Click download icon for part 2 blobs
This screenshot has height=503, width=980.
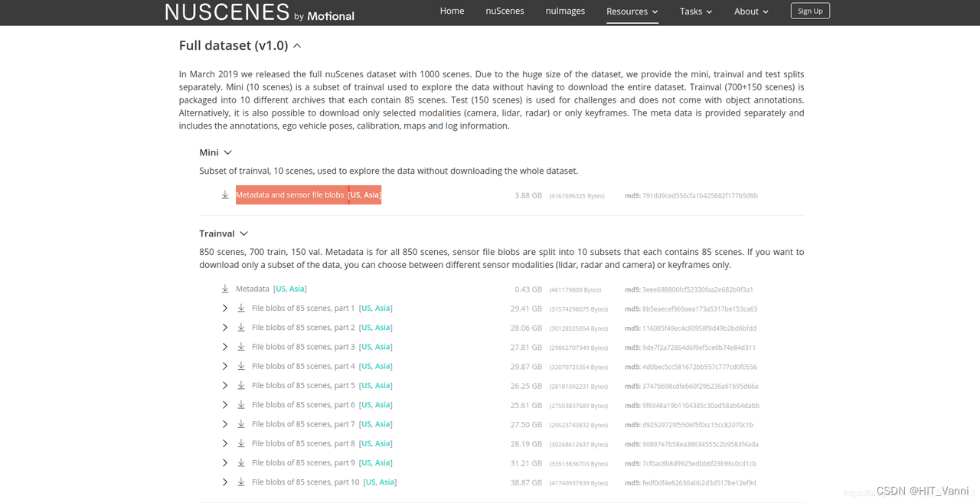[x=241, y=328]
